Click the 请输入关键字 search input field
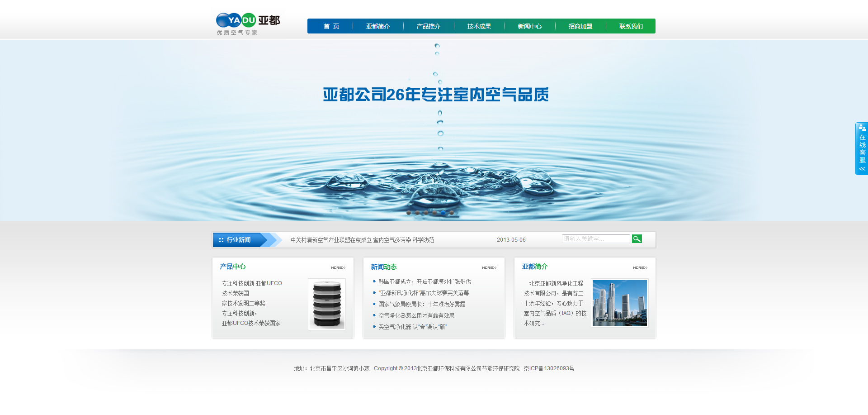This screenshot has width=868, height=415. tap(595, 239)
